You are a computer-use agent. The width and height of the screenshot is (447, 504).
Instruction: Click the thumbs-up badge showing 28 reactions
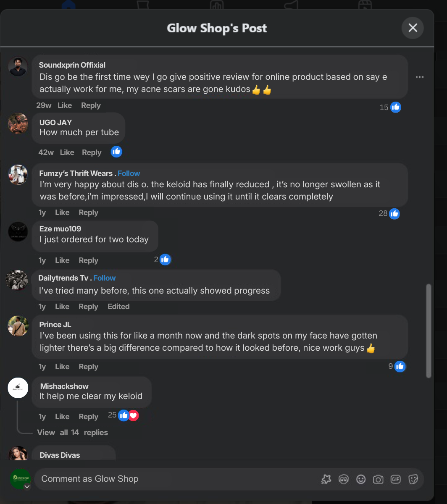[x=394, y=213]
